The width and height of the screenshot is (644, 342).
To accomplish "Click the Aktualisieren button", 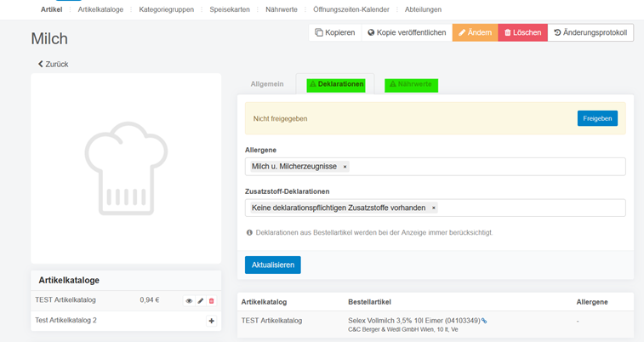I will (273, 265).
